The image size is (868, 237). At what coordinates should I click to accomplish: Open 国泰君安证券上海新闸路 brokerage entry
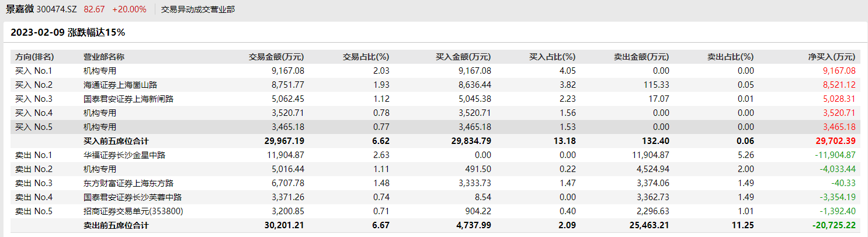point(129,99)
